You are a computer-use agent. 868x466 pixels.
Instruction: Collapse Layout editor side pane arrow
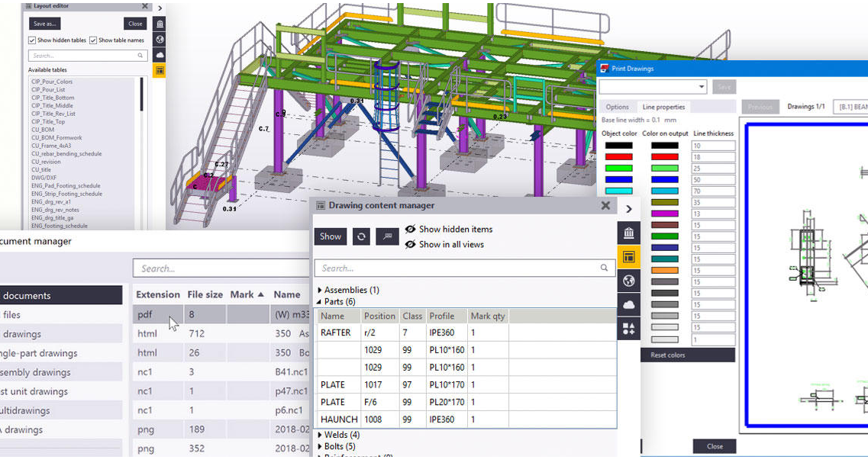coord(160,8)
